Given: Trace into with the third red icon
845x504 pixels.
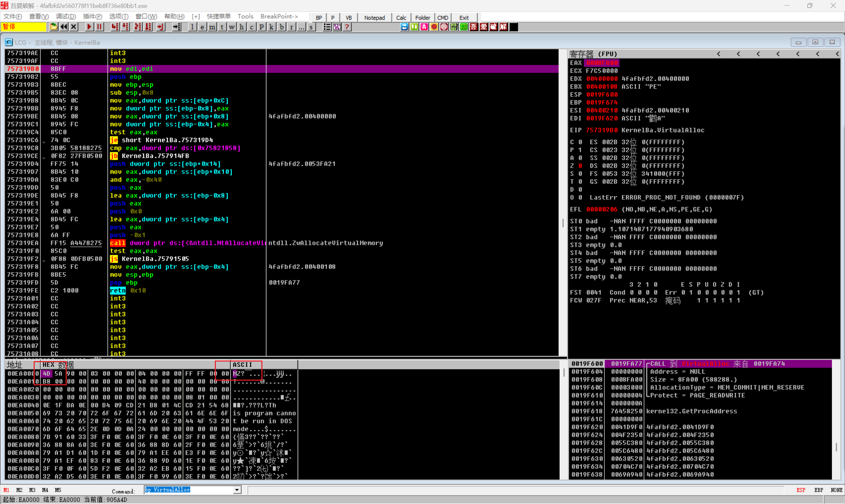Looking at the screenshot, I should click(138, 27).
